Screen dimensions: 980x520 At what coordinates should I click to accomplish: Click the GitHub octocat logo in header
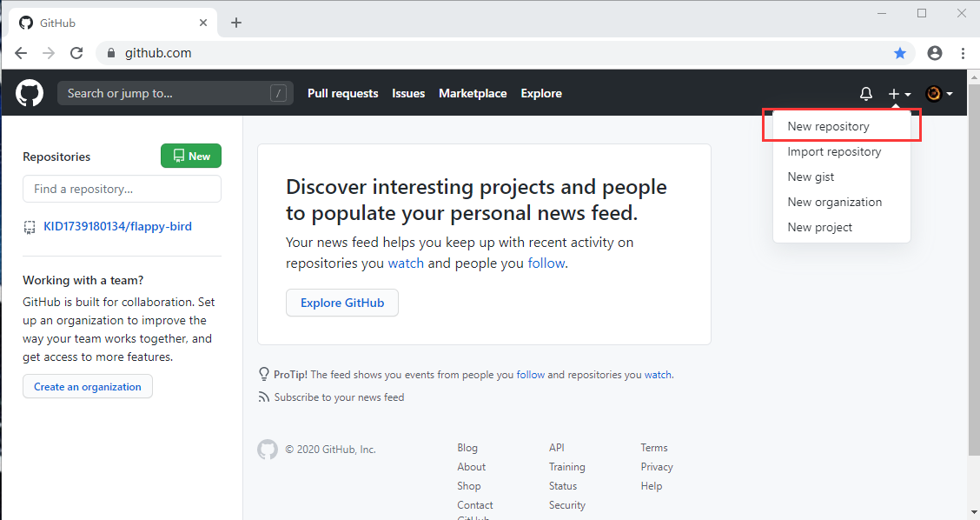pos(30,93)
